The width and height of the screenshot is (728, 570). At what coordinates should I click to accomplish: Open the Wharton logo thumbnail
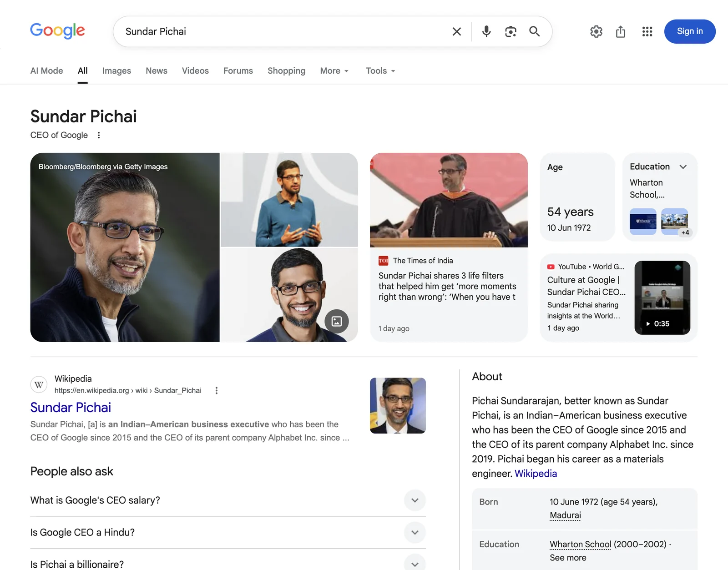tap(643, 222)
